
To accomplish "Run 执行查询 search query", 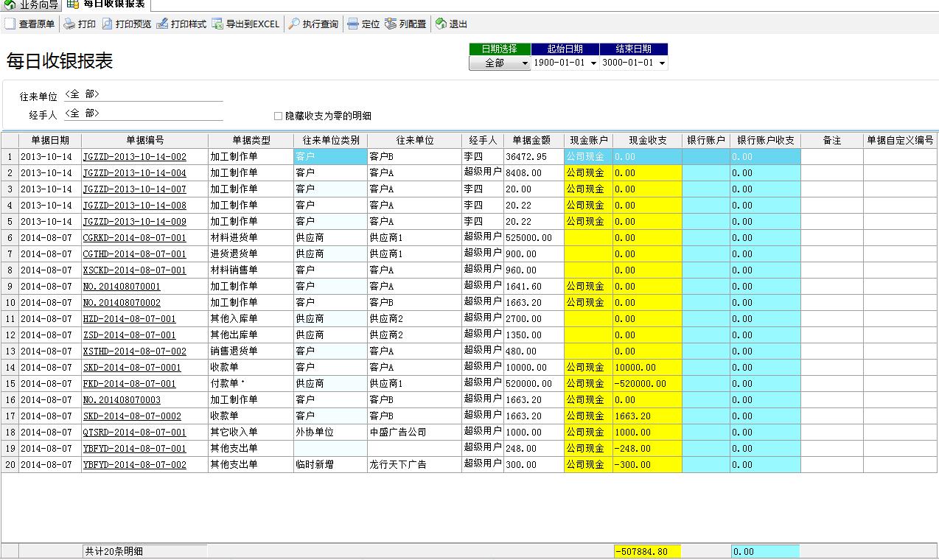I will (x=294, y=24).
